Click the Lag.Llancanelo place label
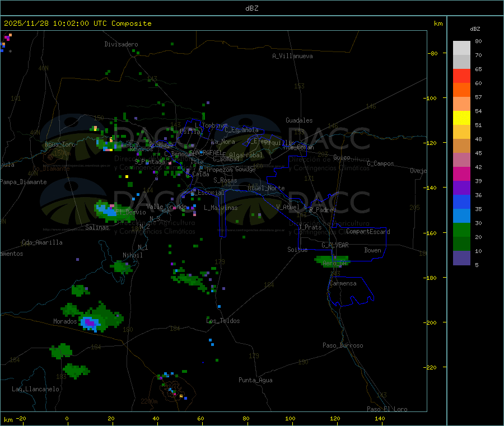Image resolution: width=504 pixels, height=426 pixels. pos(35,389)
